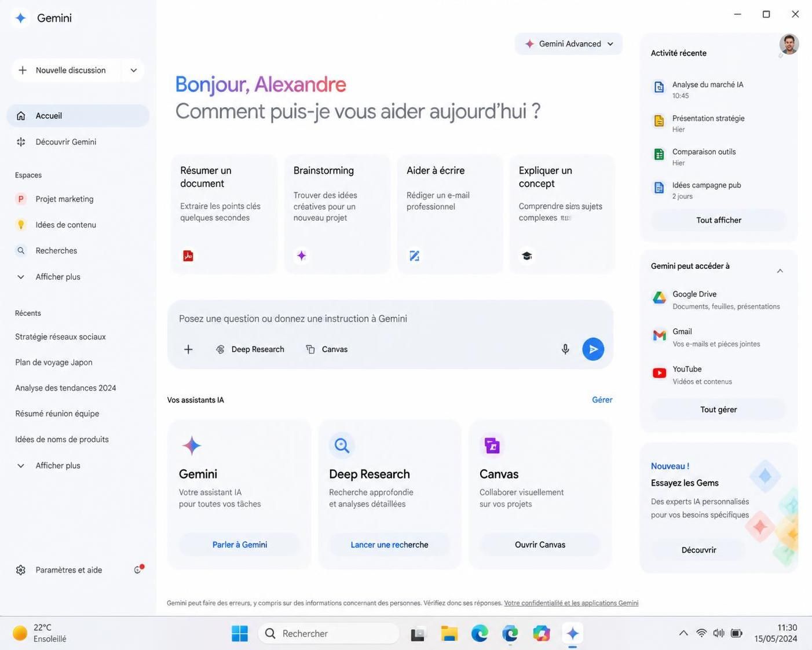Image resolution: width=812 pixels, height=650 pixels.
Task: Enable Deep Research in prompt box
Action: coord(250,349)
